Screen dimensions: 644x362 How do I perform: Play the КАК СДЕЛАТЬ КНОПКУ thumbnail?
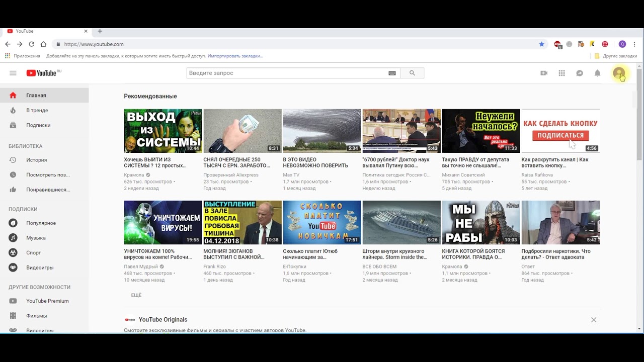[x=560, y=131]
